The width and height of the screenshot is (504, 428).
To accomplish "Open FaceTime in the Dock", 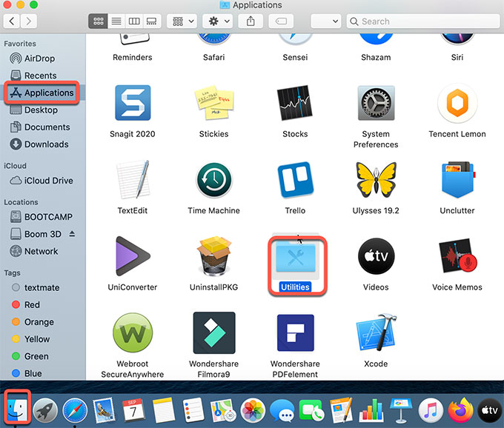I will tap(312, 410).
